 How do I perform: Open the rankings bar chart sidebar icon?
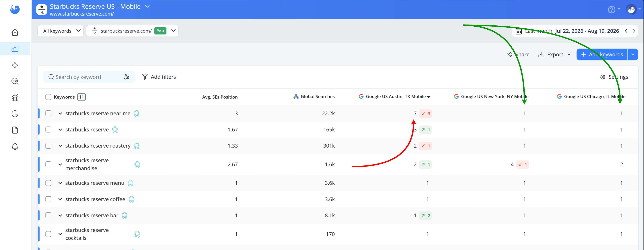pyautogui.click(x=15, y=49)
